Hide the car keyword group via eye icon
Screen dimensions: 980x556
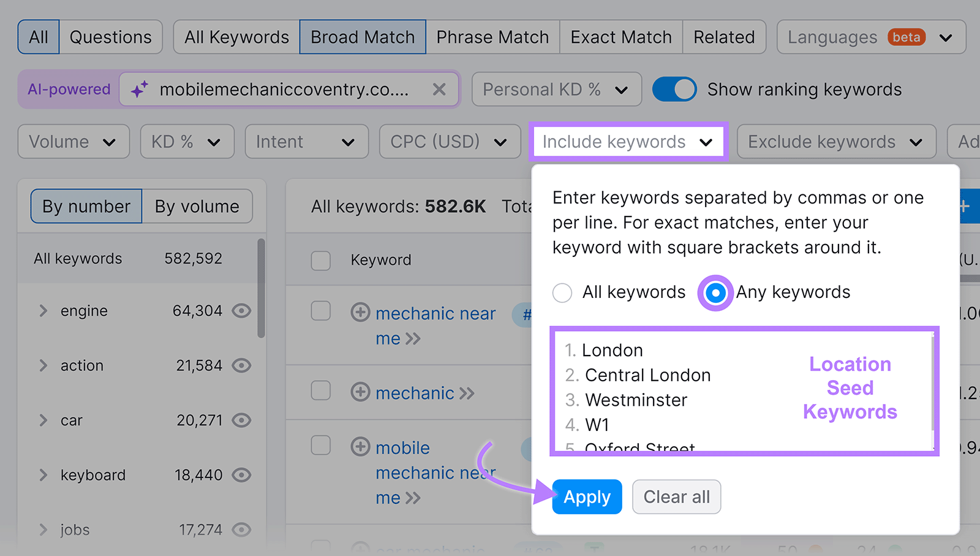coord(241,421)
